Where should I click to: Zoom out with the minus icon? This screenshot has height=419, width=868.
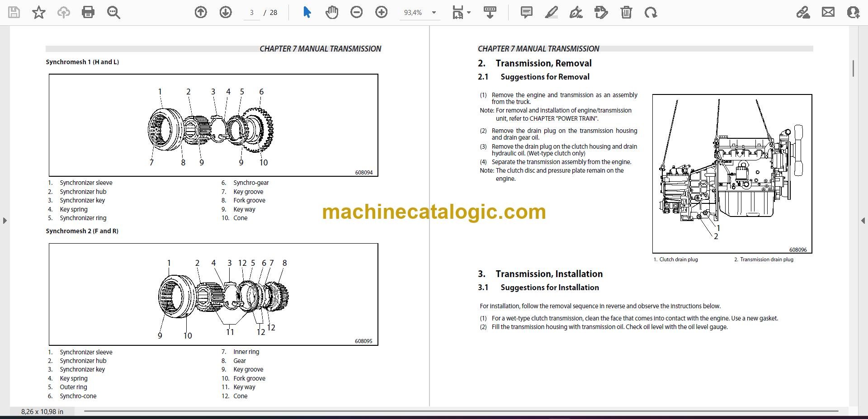pos(357,13)
